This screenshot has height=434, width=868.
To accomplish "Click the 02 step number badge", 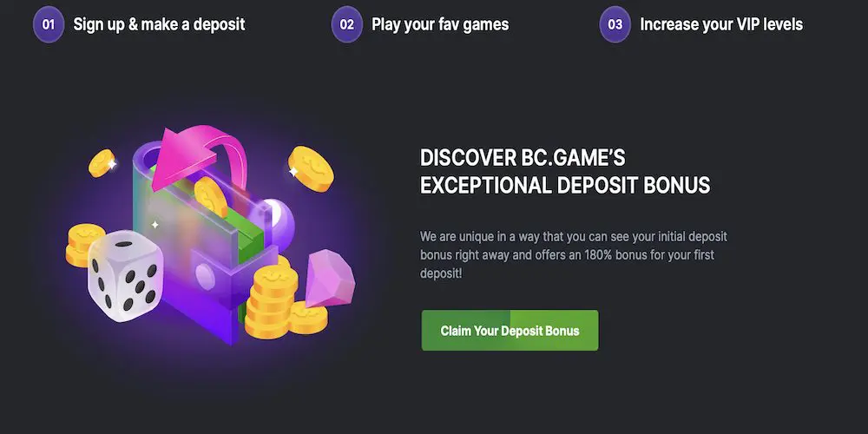I will click(x=346, y=24).
